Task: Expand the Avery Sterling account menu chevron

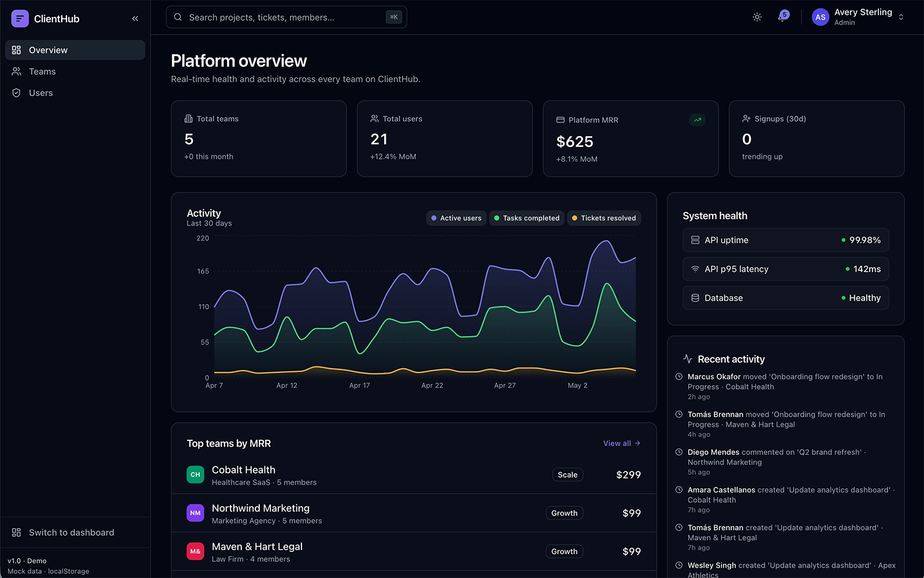Action: (901, 17)
